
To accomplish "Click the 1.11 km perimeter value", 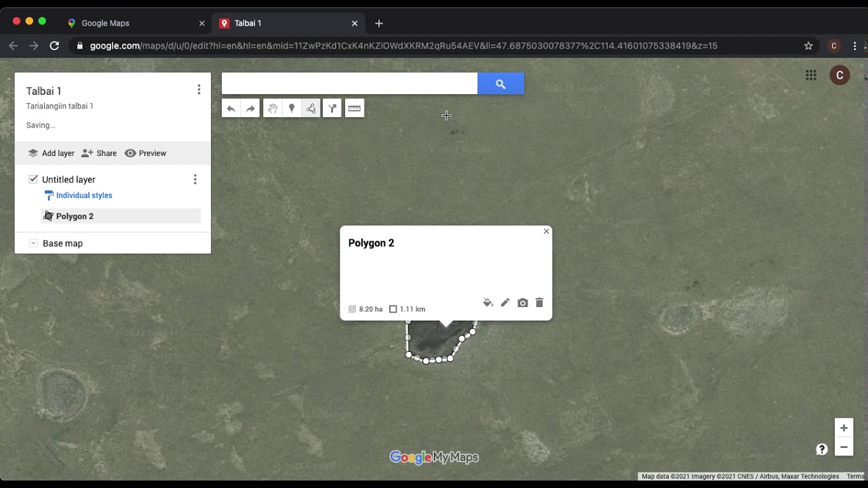I will (x=412, y=309).
